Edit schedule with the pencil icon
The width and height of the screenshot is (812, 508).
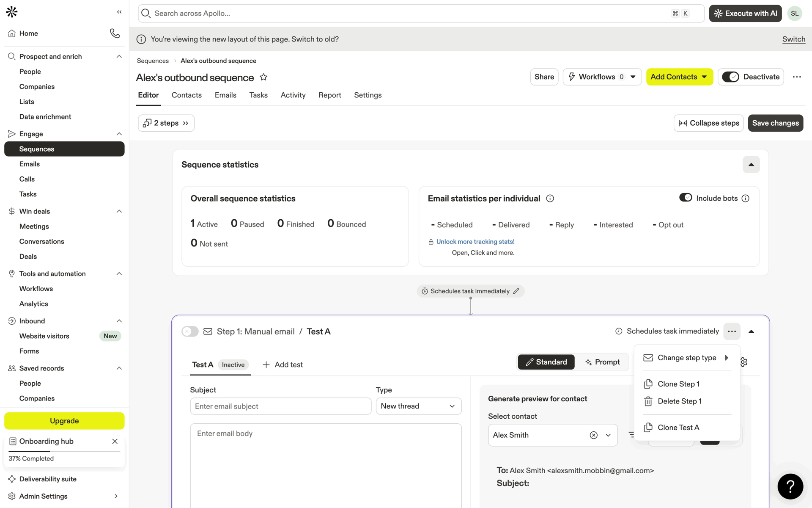[516, 291]
